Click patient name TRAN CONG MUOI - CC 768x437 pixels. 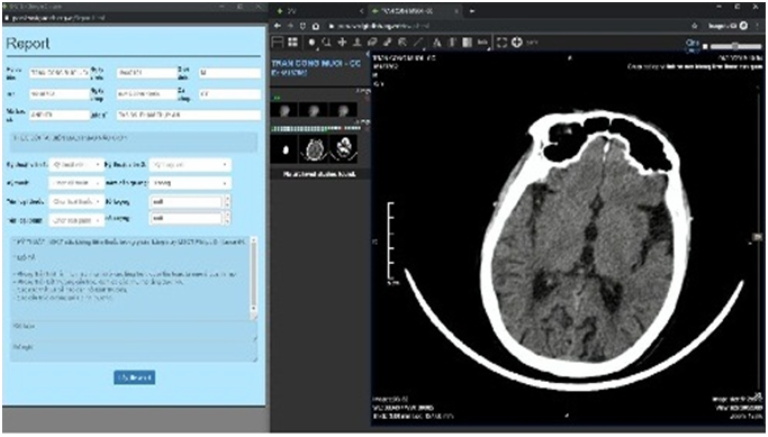316,64
